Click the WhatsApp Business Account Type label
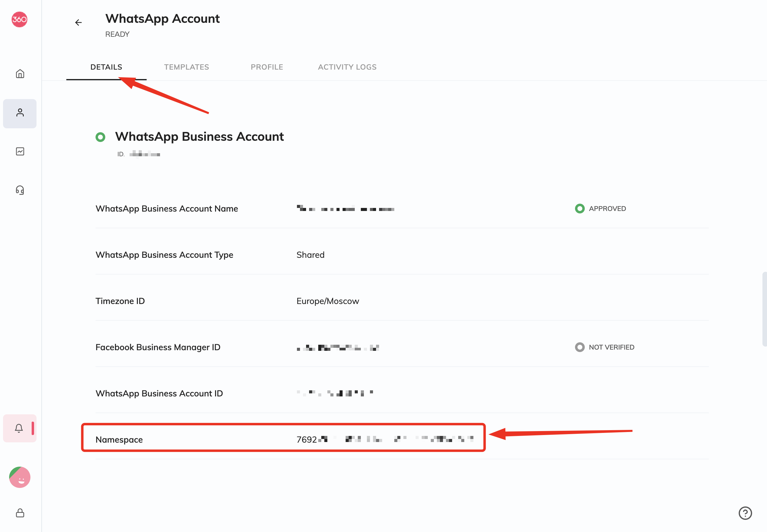Viewport: 767px width, 532px height. 165,255
